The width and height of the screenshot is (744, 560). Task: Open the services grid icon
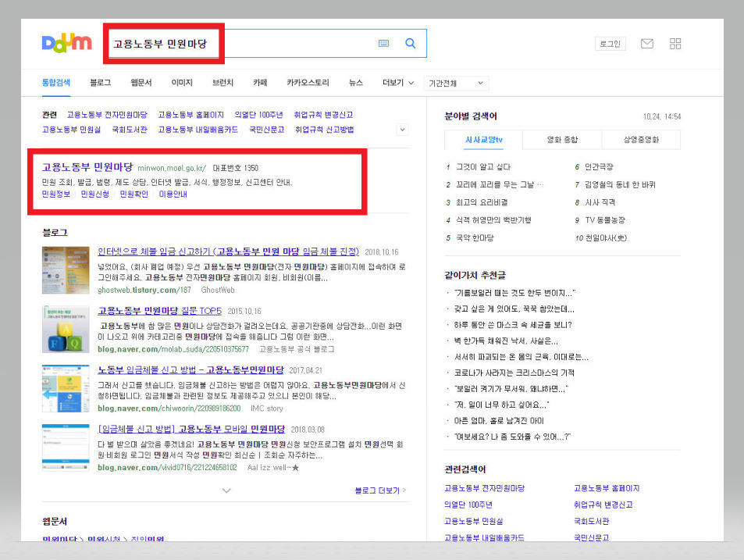(x=675, y=44)
